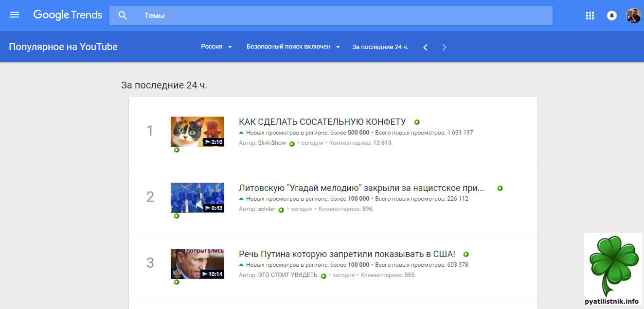The image size is (644, 309).
Task: Click the За последние 24 ч. period label
Action: coord(380,47)
